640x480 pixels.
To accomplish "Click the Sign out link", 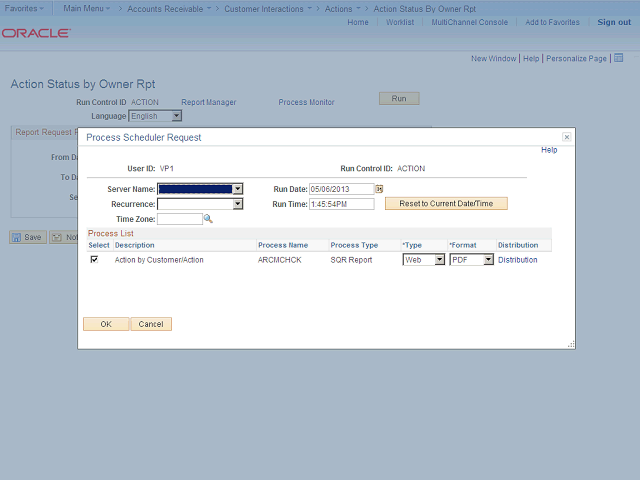I will pos(614,22).
